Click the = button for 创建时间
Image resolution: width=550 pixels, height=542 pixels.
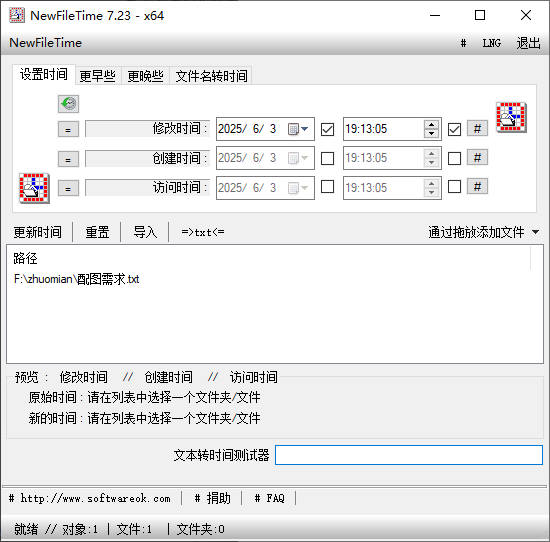(x=68, y=159)
